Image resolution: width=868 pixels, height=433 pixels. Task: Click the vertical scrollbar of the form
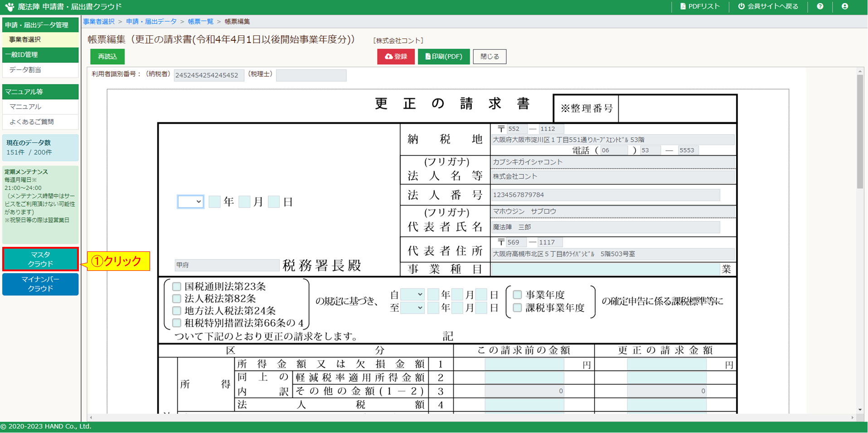tap(860, 131)
